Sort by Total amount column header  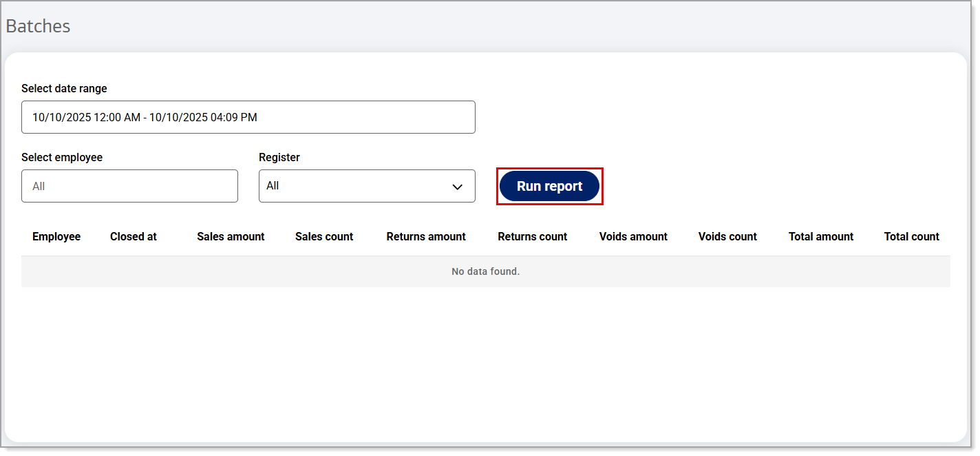point(820,236)
